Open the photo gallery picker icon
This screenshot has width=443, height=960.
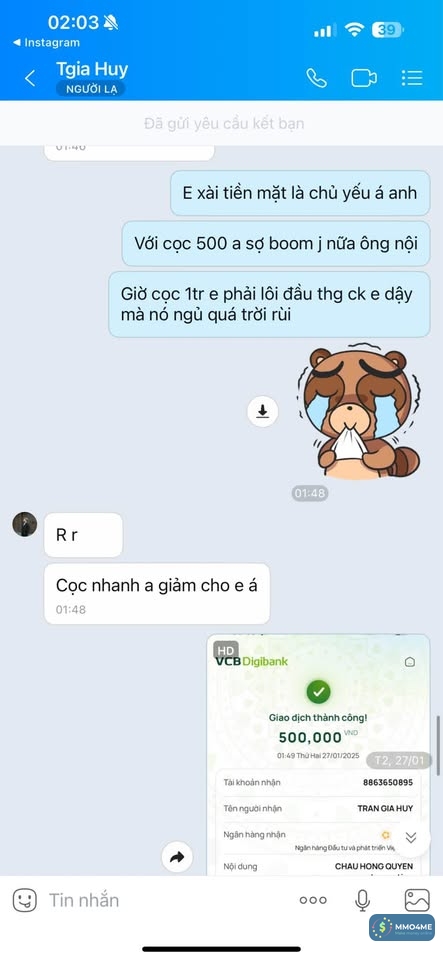click(x=417, y=900)
